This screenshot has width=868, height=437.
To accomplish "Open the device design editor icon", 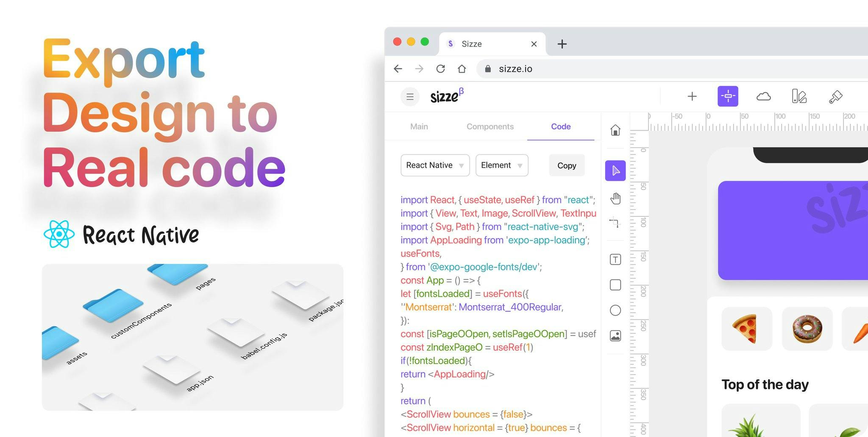I will click(x=799, y=96).
